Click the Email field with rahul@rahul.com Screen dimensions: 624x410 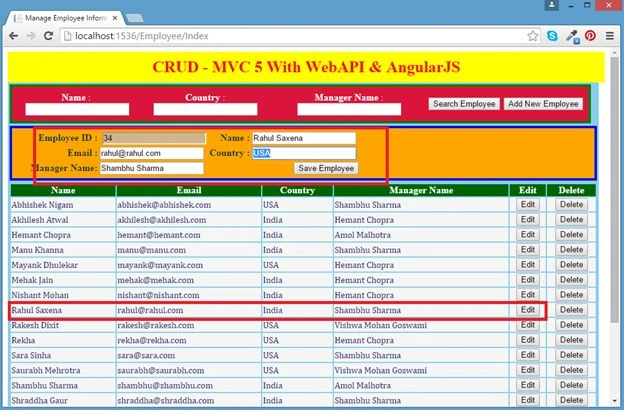pyautogui.click(x=152, y=153)
